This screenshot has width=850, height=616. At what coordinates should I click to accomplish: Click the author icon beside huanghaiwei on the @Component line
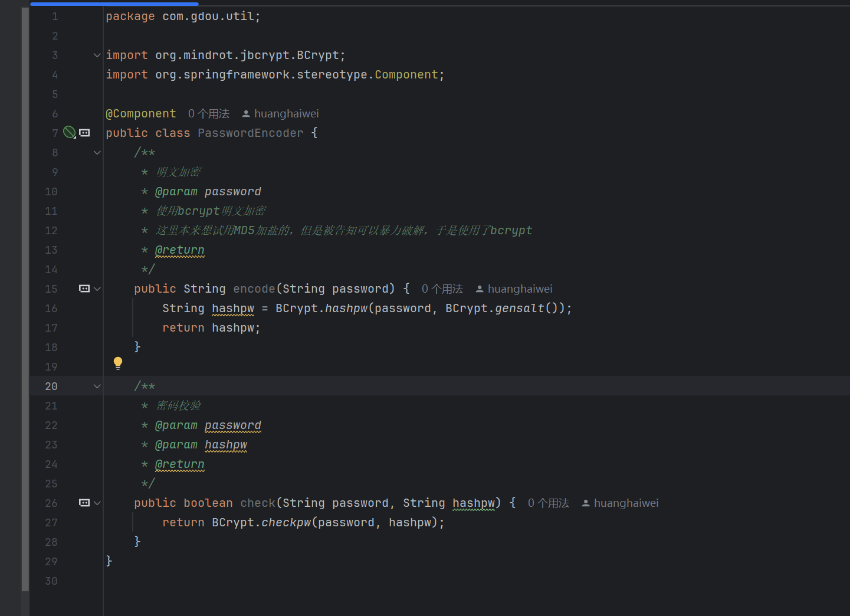point(246,113)
